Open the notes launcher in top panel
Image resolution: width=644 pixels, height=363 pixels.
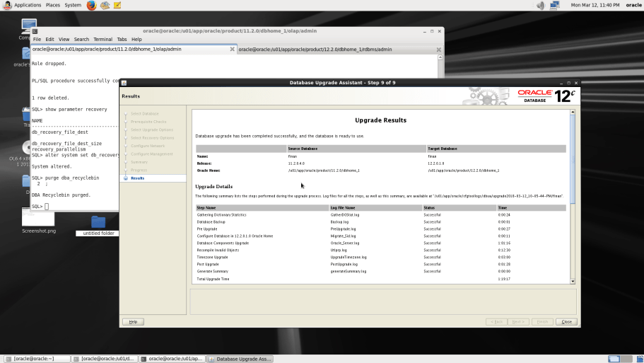117,6
